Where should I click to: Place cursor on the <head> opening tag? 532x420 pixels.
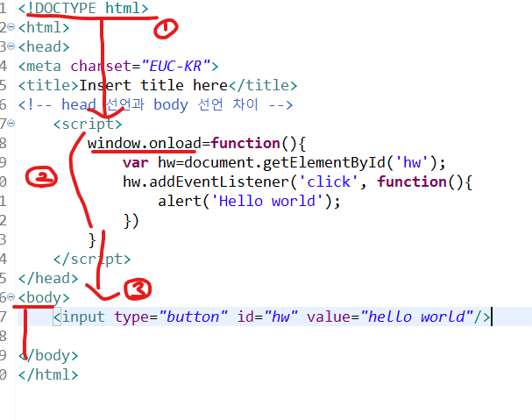coord(44,46)
